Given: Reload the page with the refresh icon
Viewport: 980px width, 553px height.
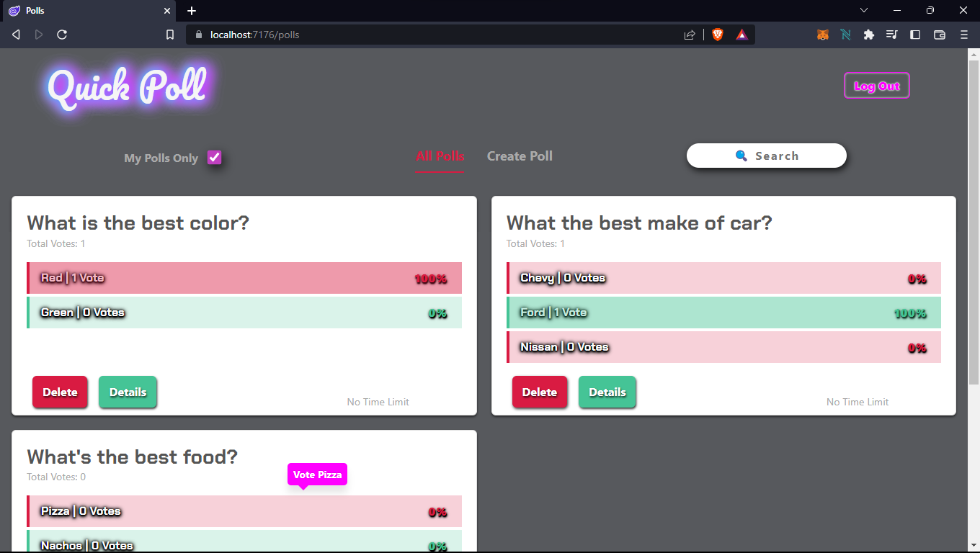Looking at the screenshot, I should (62, 35).
